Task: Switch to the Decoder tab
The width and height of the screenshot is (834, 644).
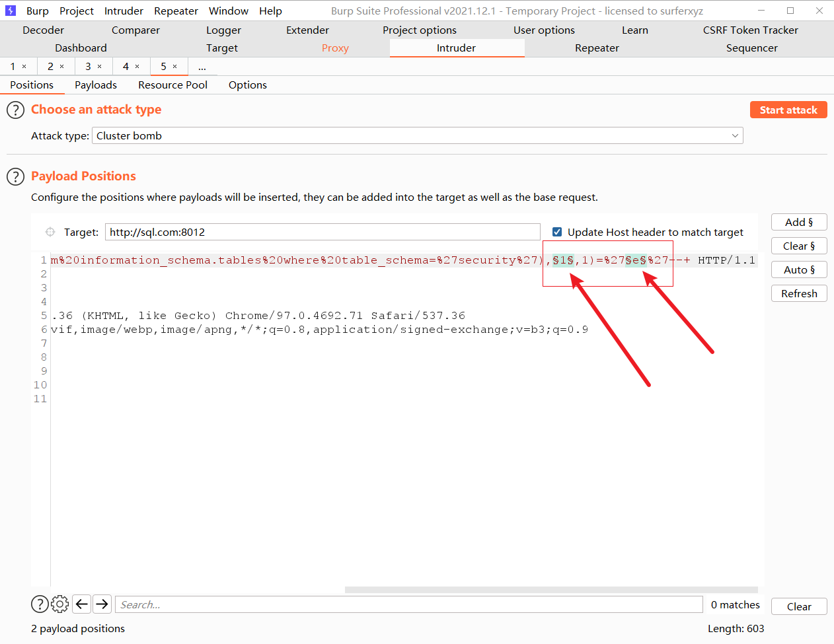Action: (43, 30)
